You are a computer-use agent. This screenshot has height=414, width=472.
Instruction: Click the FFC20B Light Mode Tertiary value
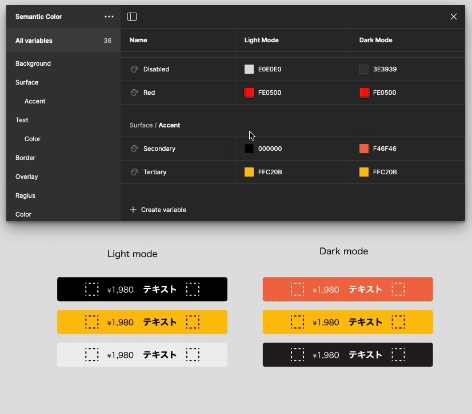click(270, 172)
